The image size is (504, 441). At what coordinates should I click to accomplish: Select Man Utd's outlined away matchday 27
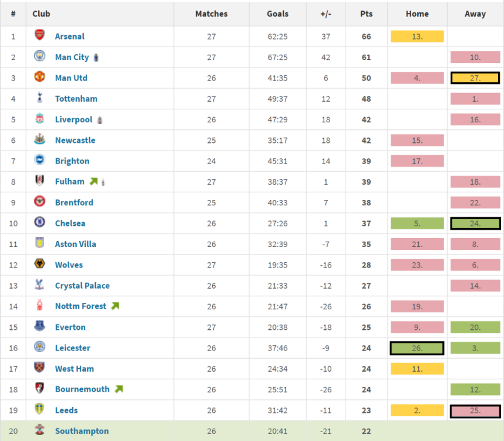475,78
